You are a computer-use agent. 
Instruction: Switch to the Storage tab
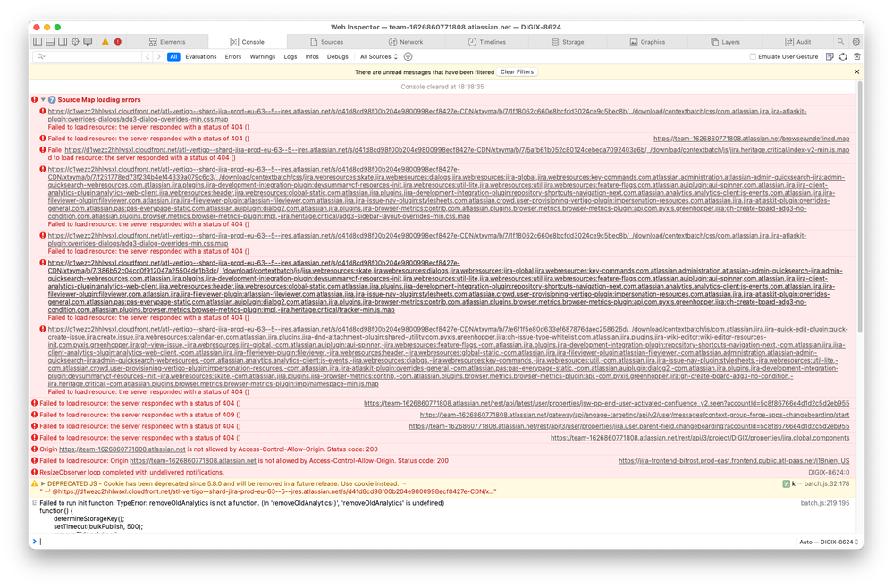[568, 41]
